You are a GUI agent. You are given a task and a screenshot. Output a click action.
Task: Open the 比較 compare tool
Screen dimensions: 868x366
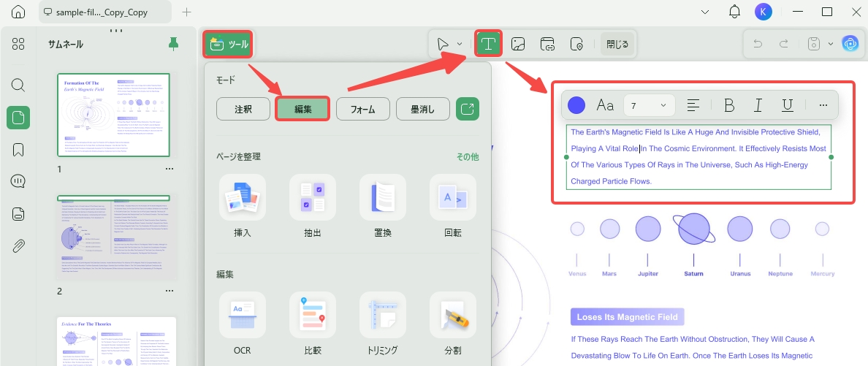coord(313,324)
